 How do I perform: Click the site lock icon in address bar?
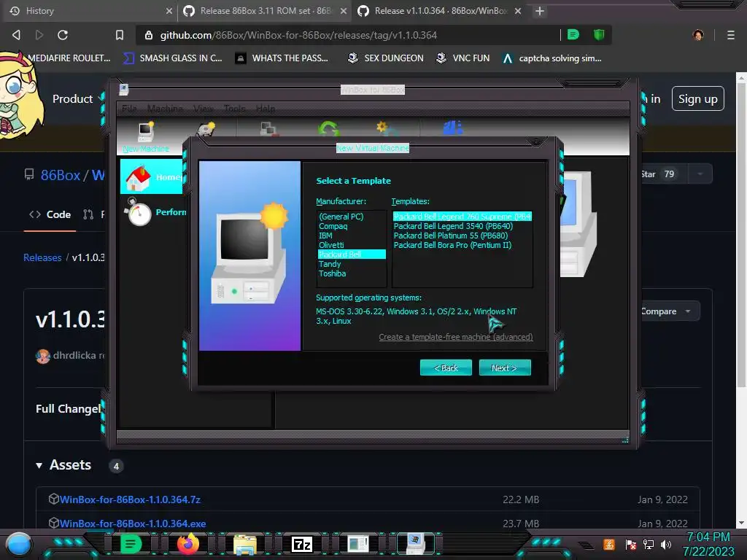pyautogui.click(x=149, y=35)
